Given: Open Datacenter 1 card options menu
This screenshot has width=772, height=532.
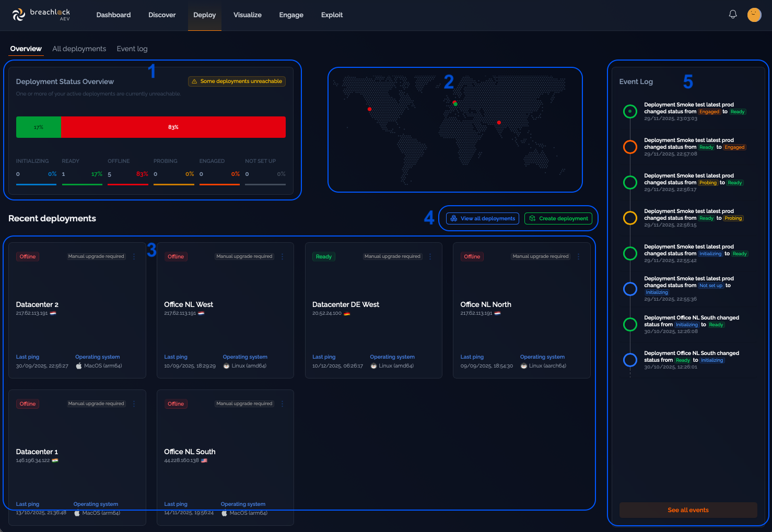Looking at the screenshot, I should pos(134,404).
